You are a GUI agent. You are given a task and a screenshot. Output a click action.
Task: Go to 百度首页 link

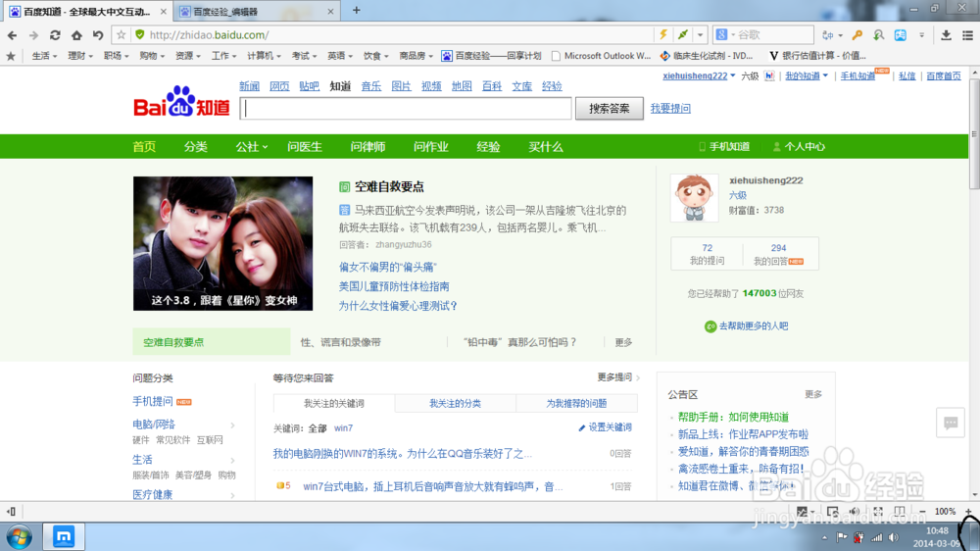(943, 75)
